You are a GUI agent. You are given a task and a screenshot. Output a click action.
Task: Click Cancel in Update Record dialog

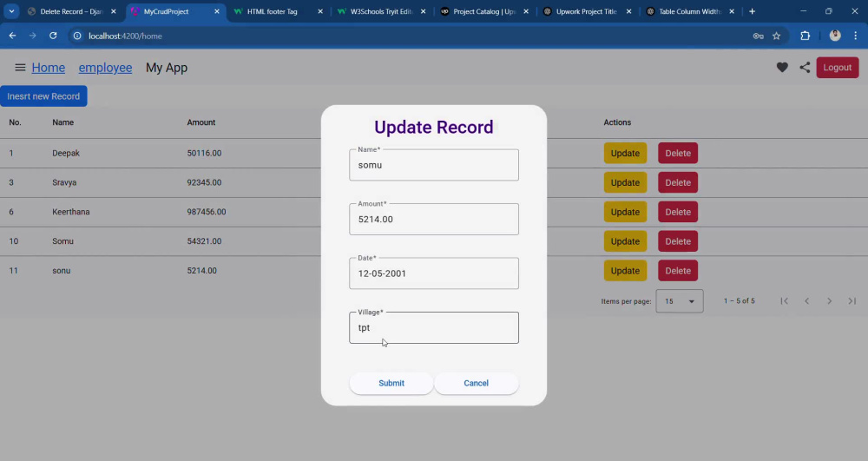476,383
